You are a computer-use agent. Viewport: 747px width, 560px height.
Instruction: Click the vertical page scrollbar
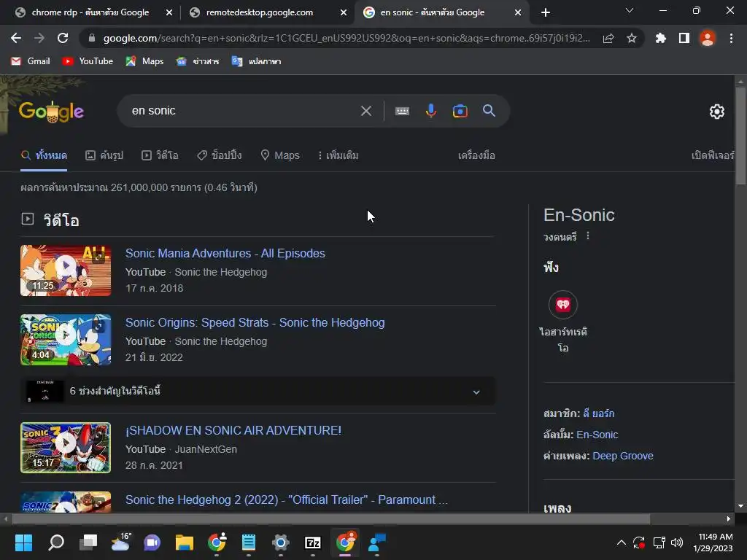[x=740, y=136]
